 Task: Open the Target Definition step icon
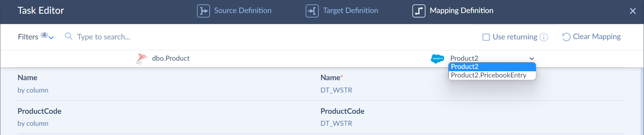pyautogui.click(x=312, y=11)
